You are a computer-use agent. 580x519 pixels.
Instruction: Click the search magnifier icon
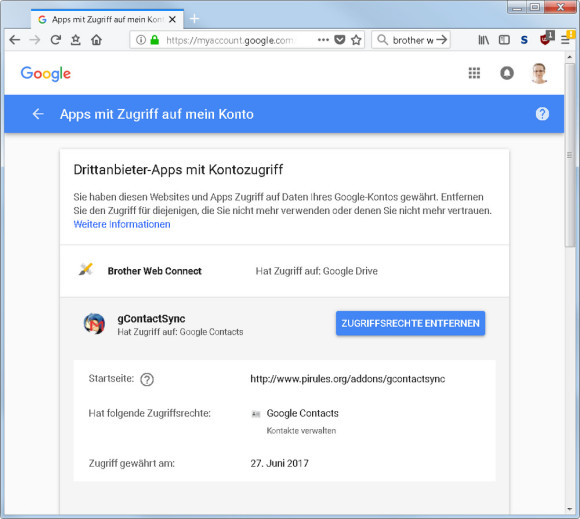382,40
